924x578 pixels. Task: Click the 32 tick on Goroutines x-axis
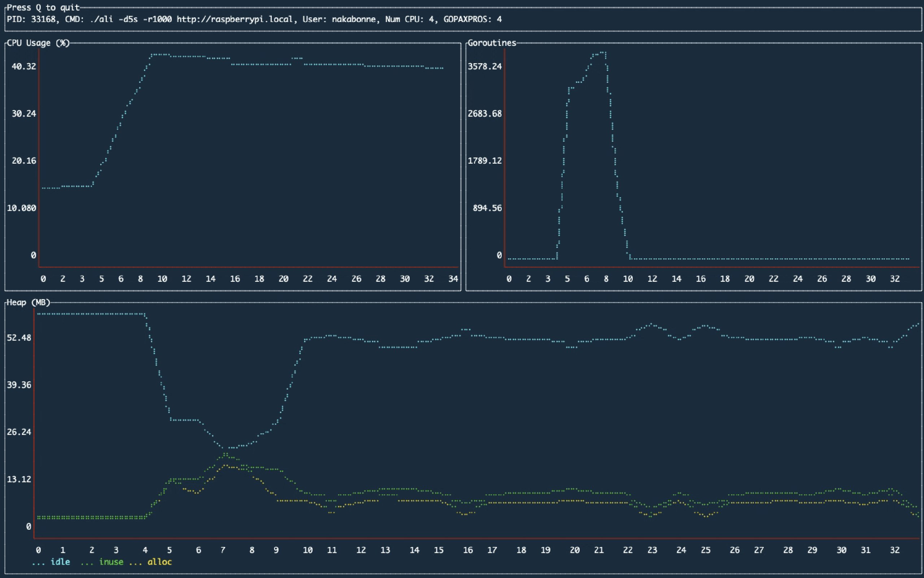tap(895, 279)
